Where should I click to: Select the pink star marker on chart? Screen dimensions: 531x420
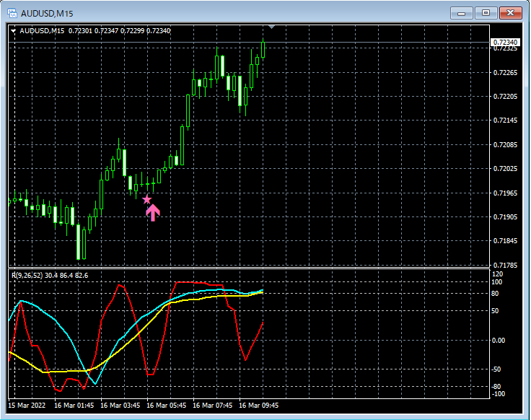146,199
